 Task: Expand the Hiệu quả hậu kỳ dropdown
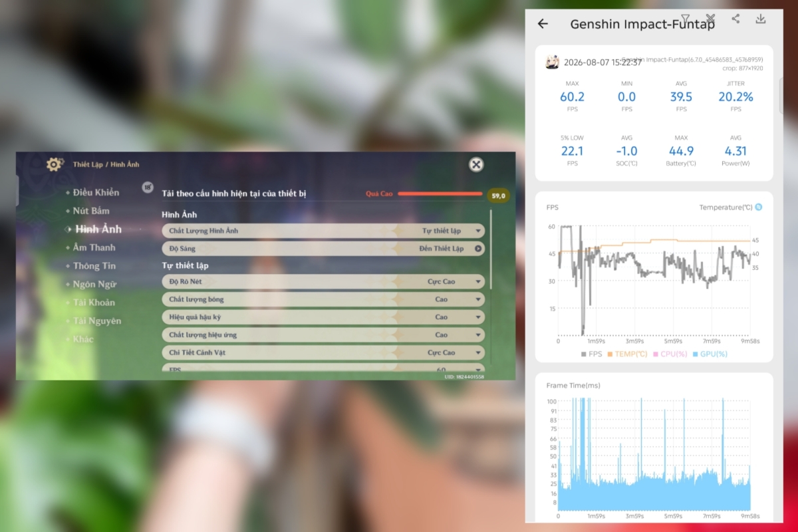pos(323,317)
